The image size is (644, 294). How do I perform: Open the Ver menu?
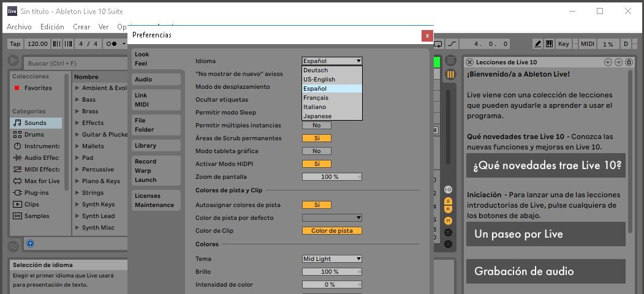(x=104, y=27)
